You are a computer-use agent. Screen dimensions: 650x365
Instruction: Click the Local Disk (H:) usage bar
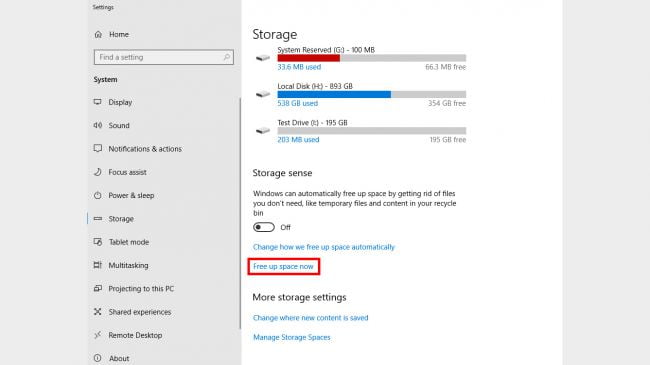(372, 95)
